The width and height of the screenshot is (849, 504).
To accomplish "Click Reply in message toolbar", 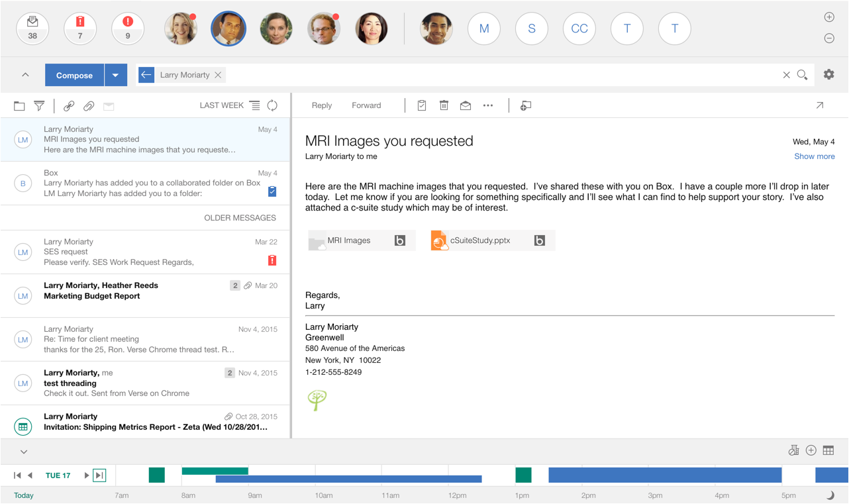I will [x=322, y=105].
